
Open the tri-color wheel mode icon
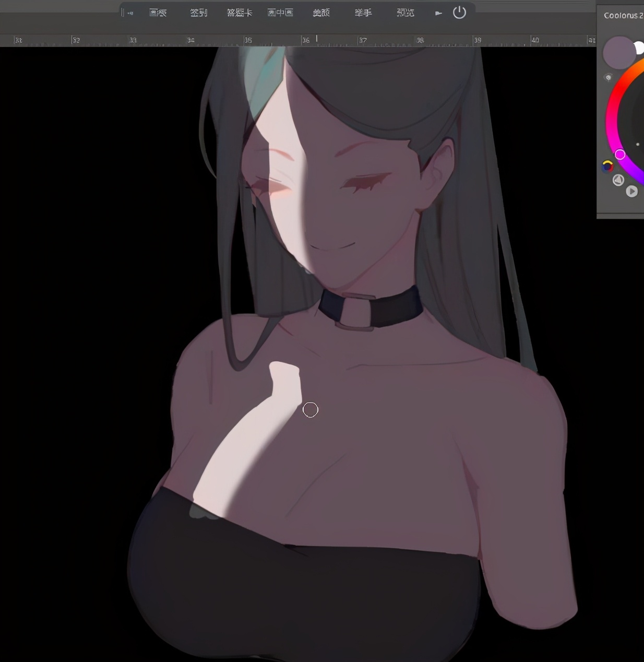click(x=607, y=166)
